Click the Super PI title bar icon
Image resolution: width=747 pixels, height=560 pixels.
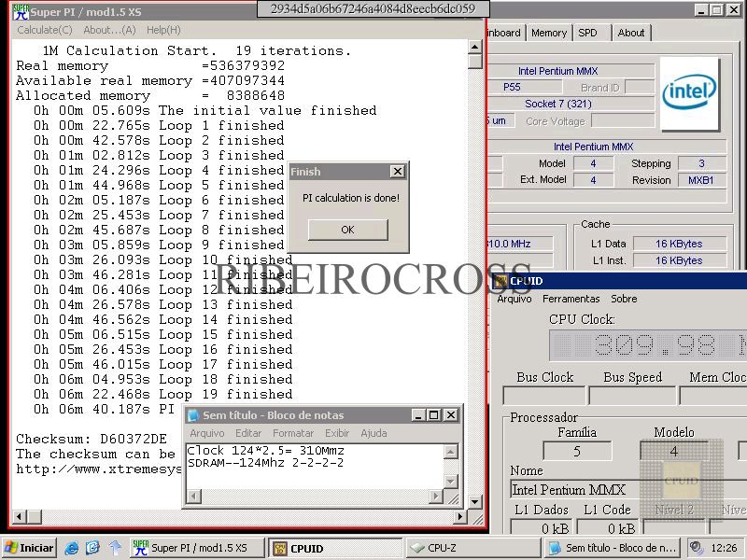click(x=21, y=11)
